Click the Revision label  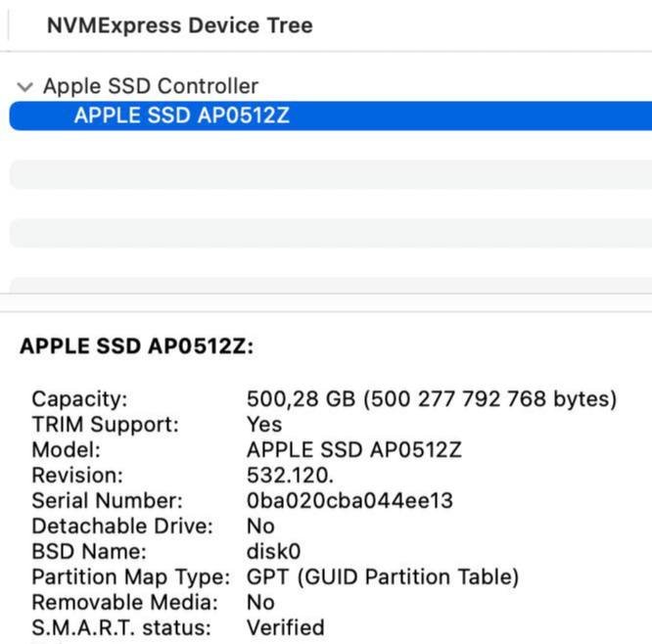point(77,476)
